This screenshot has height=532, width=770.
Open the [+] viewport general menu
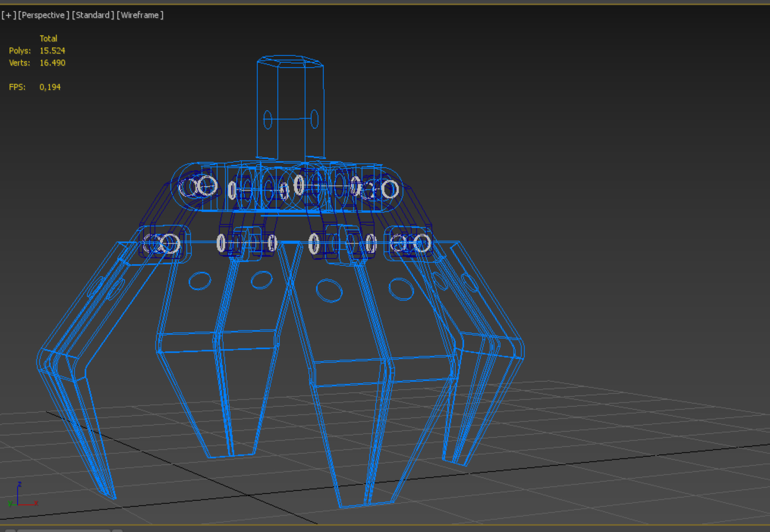coord(9,15)
